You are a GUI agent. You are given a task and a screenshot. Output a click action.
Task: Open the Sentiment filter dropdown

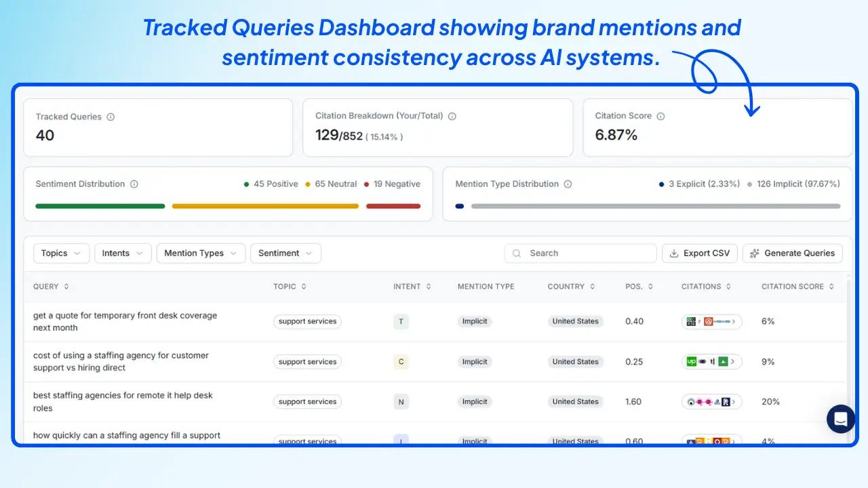click(x=285, y=253)
